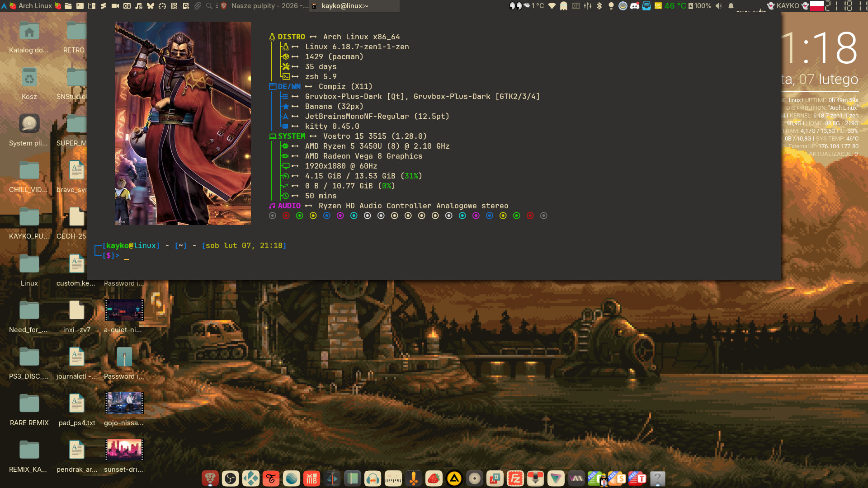868x488 pixels.
Task: Launch FileZilla from the dock
Action: 515,479
